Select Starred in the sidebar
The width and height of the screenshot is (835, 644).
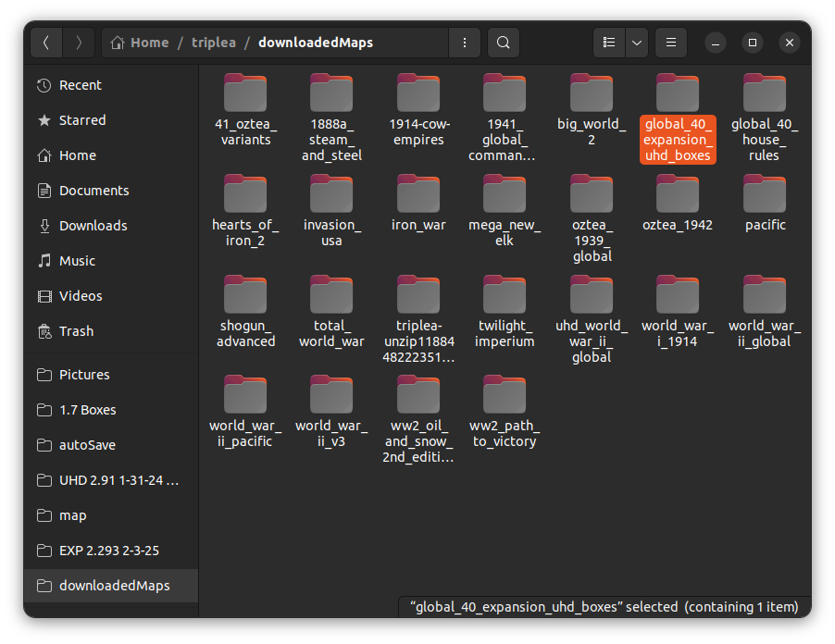click(81, 120)
